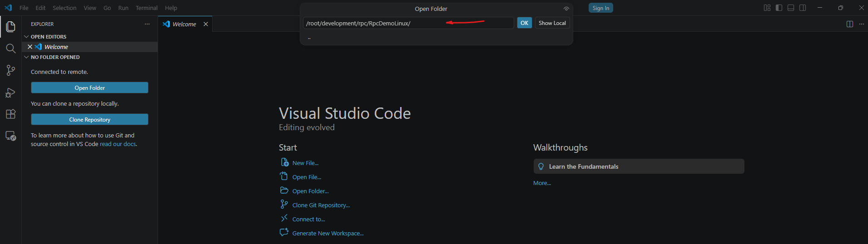Minimize the VS Code window
868x244 pixels.
click(820, 8)
